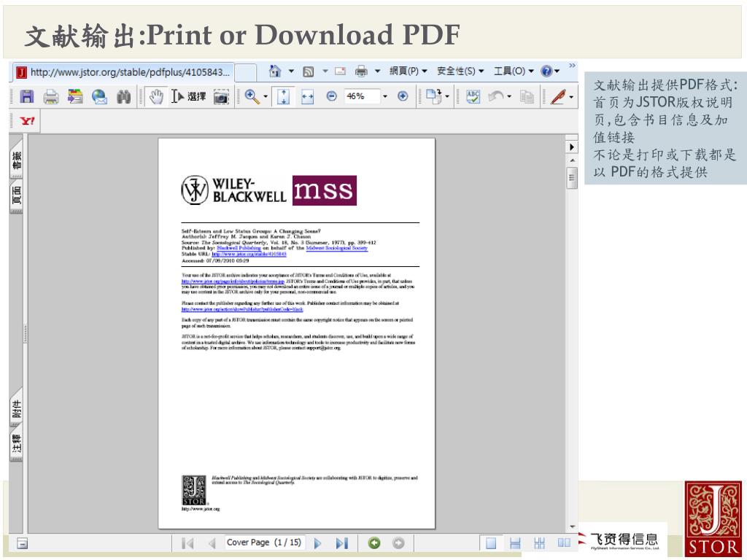Click the Sign pen icon

click(x=558, y=97)
